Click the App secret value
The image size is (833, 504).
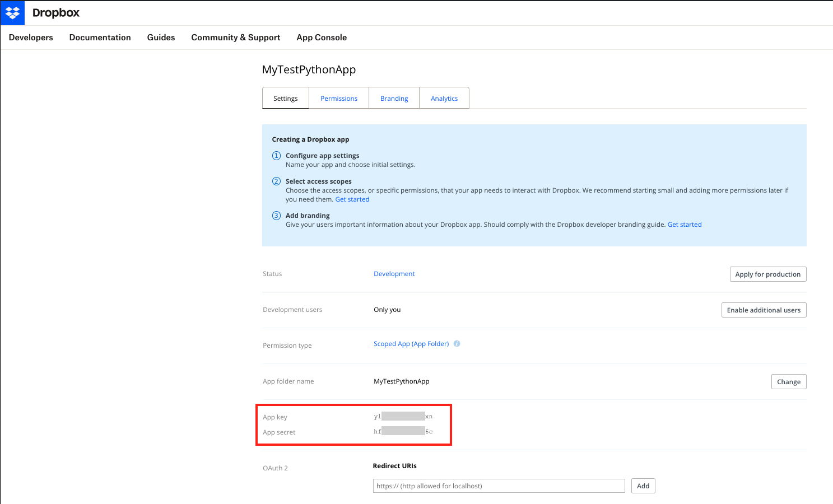pos(403,431)
